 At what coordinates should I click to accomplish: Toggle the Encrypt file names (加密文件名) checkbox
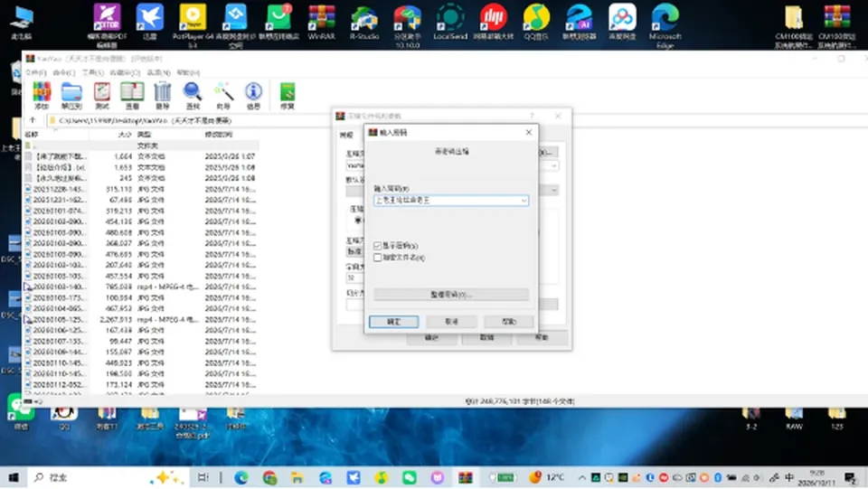(x=378, y=258)
